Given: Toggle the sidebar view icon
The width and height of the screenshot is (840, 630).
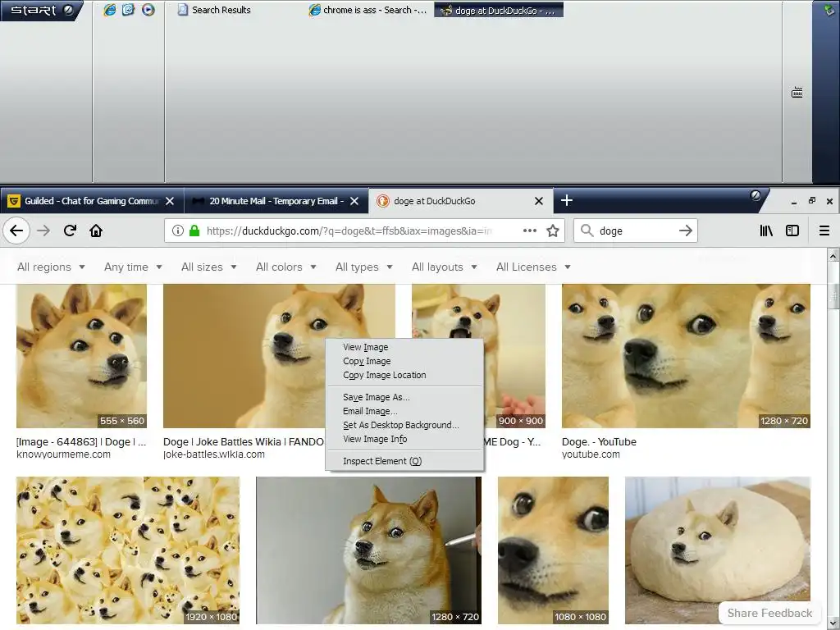Looking at the screenshot, I should pyautogui.click(x=792, y=231).
